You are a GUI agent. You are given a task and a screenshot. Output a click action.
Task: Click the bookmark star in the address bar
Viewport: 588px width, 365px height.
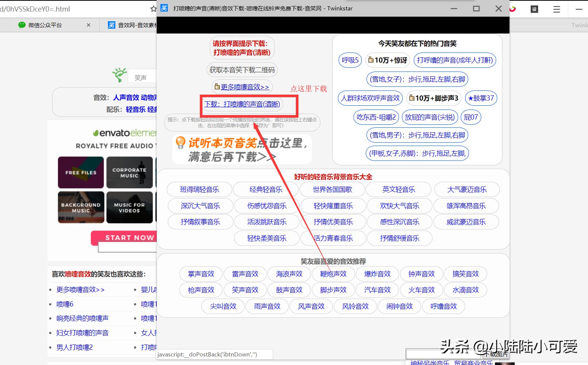coord(153,9)
